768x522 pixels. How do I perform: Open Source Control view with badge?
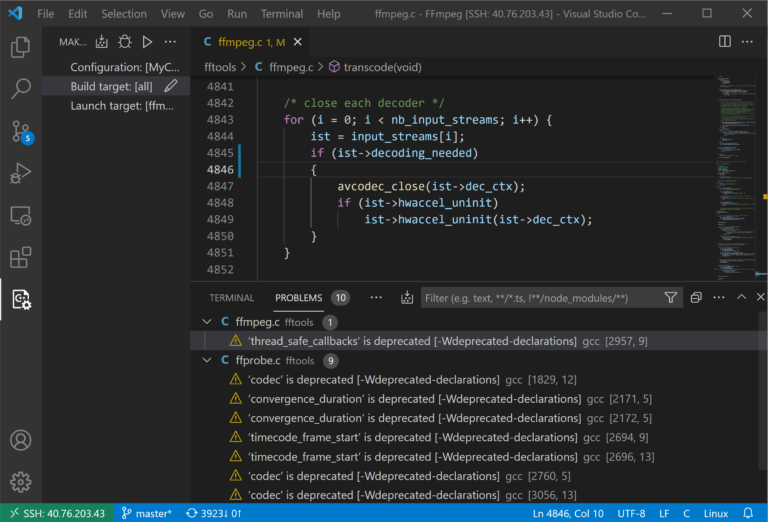(x=22, y=132)
